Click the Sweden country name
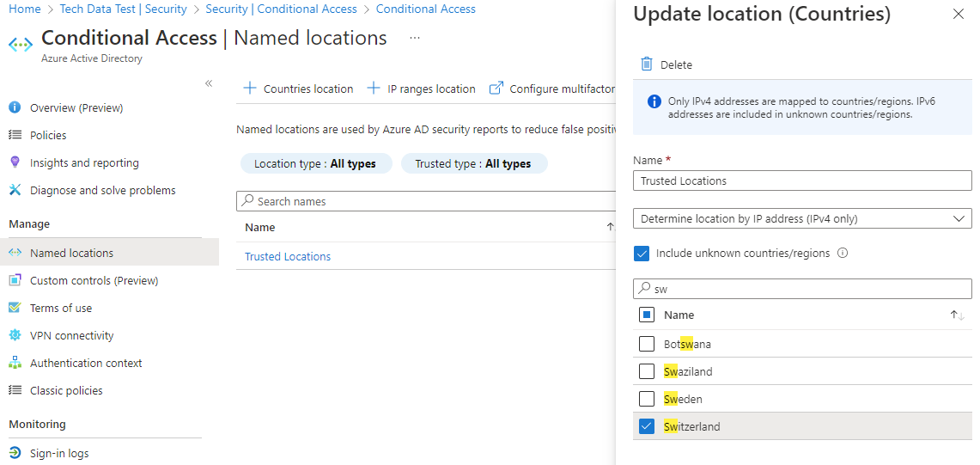The image size is (980, 465). tap(683, 400)
